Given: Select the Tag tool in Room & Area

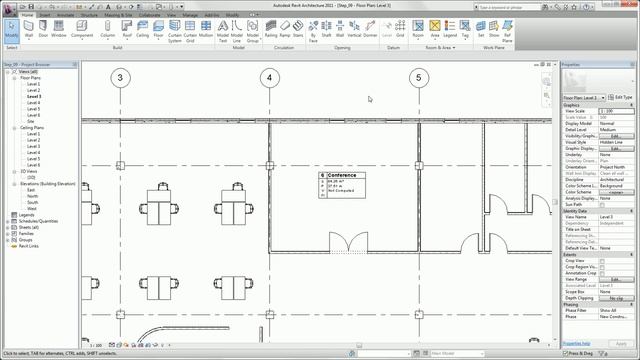Looking at the screenshot, I should pyautogui.click(x=465, y=29).
